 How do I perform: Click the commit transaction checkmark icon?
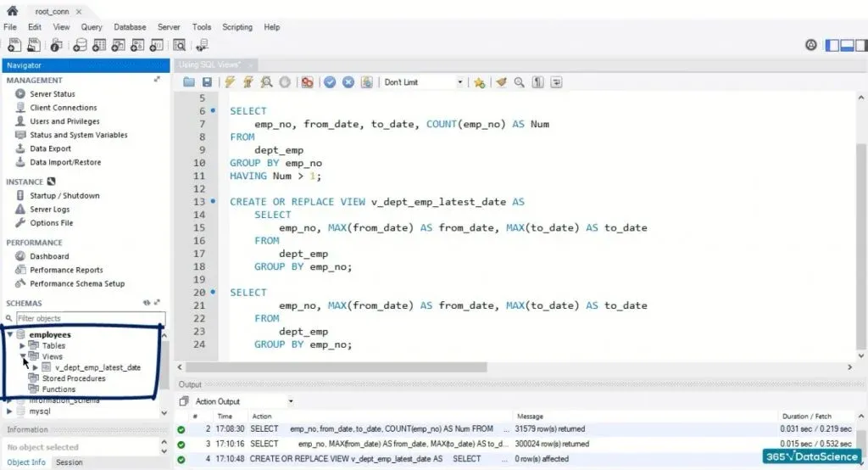pyautogui.click(x=330, y=82)
